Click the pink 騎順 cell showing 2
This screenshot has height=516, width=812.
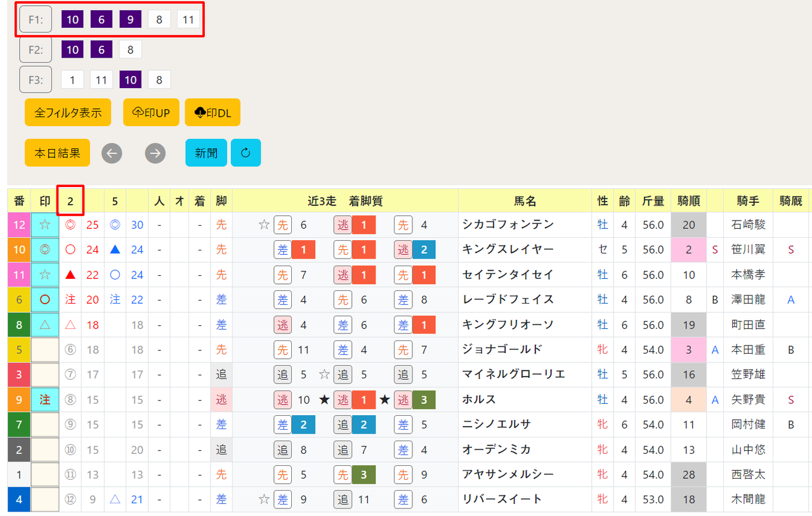coord(689,250)
